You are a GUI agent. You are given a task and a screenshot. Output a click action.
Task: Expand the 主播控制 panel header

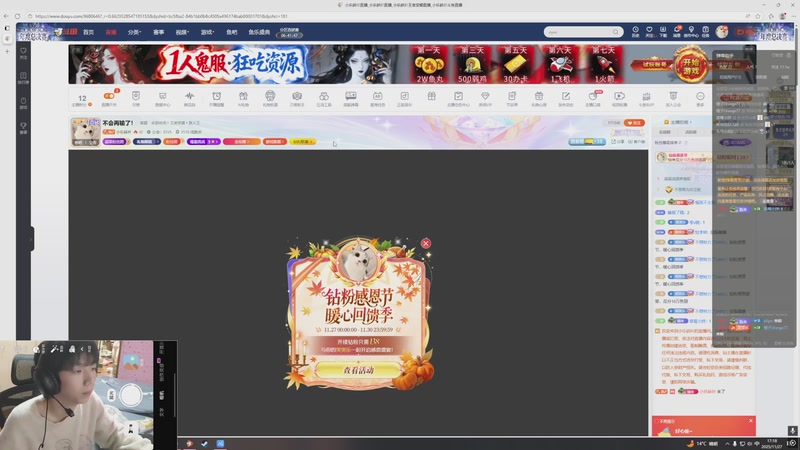[x=680, y=122]
